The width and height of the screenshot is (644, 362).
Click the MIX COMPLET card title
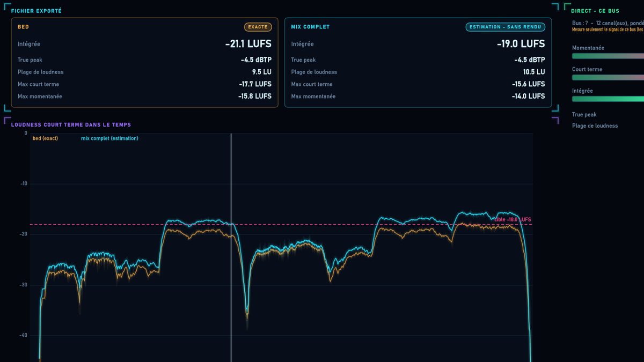pos(310,27)
